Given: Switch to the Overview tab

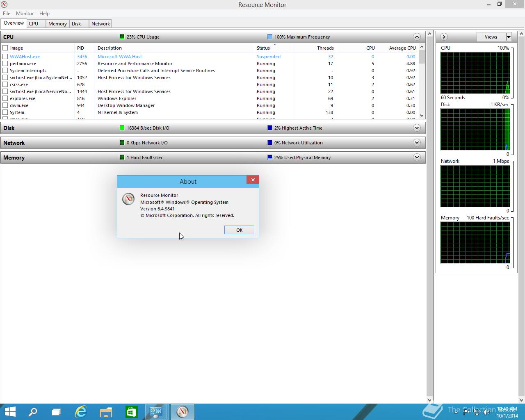Looking at the screenshot, I should tap(14, 23).
